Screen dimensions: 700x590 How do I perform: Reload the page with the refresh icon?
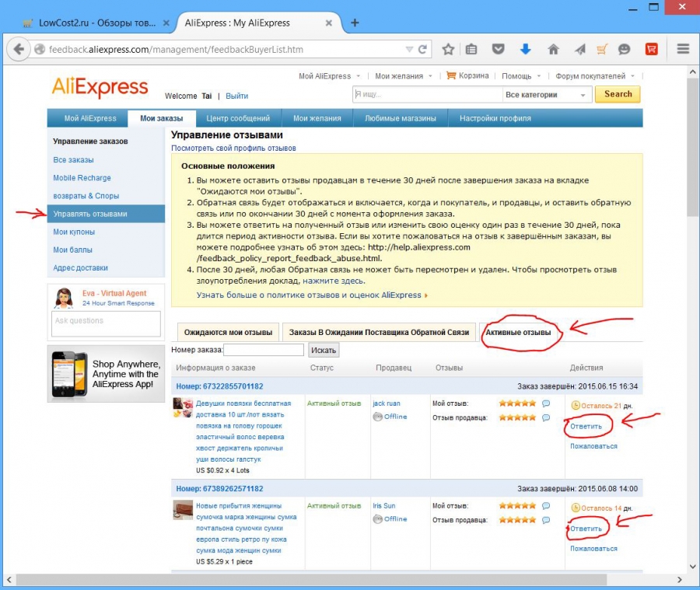click(x=422, y=50)
